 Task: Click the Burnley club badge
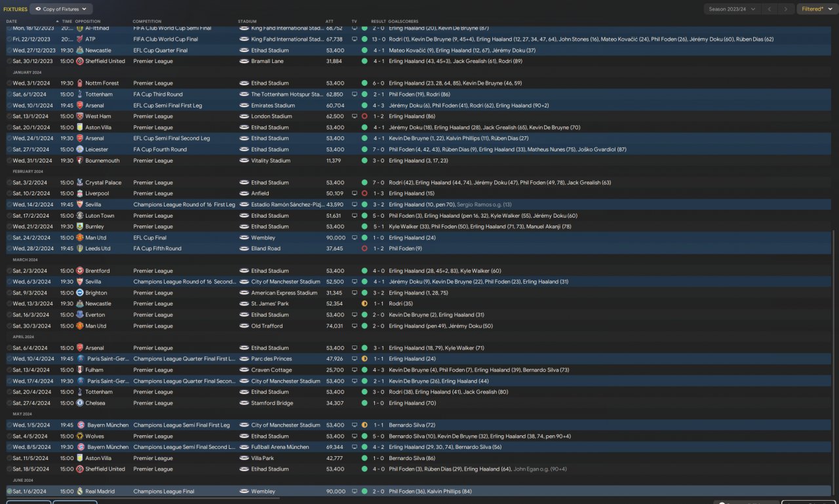coord(79,227)
